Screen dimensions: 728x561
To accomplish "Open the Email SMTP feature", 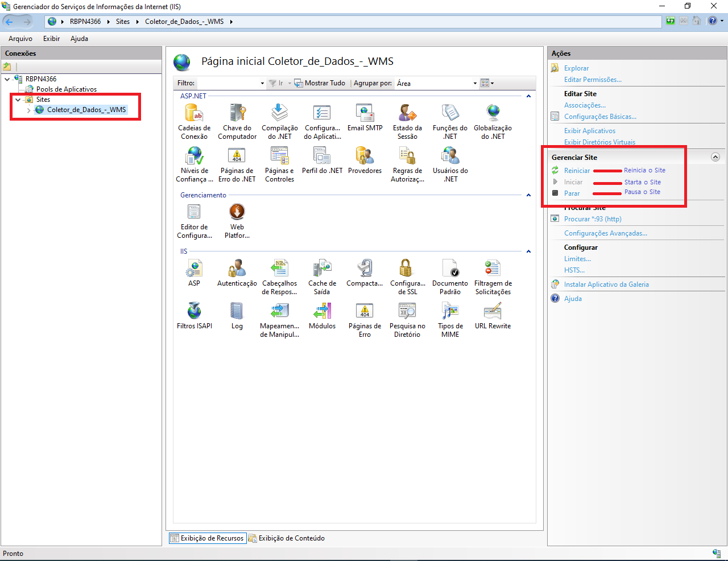I will (x=365, y=118).
